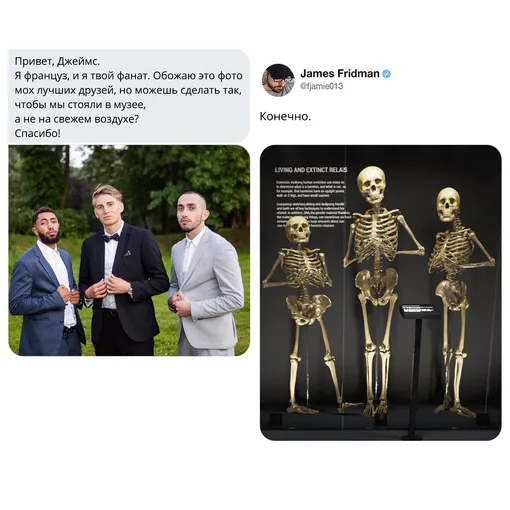This screenshot has height=510, width=510.
Task: Click the right skeleton's skull
Action: click(x=448, y=204)
